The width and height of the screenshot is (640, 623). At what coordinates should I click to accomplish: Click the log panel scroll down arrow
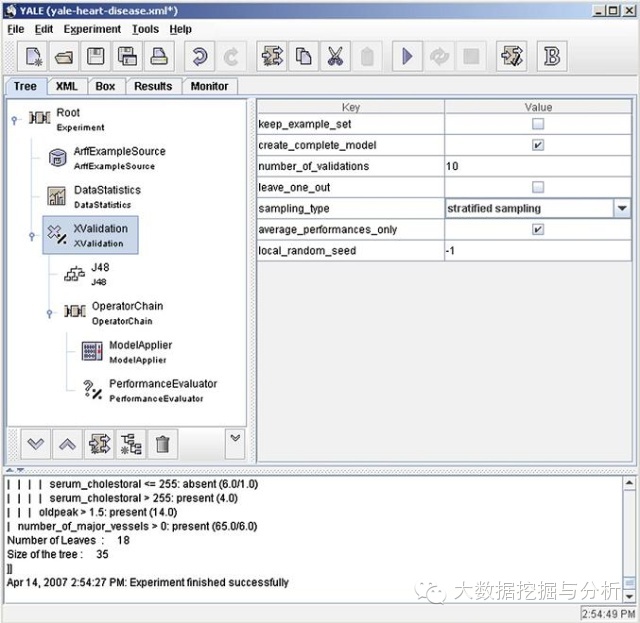click(x=629, y=596)
